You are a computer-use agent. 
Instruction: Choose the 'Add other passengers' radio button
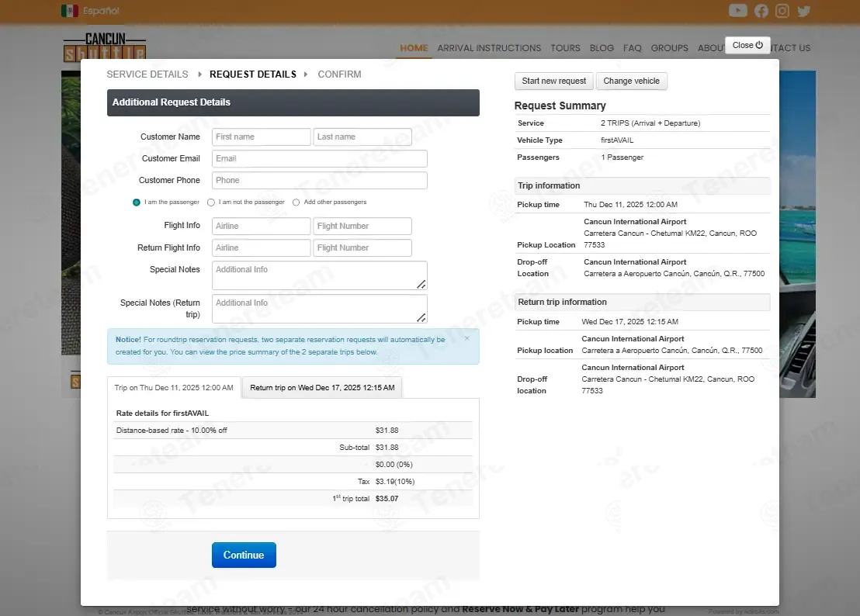pos(296,202)
